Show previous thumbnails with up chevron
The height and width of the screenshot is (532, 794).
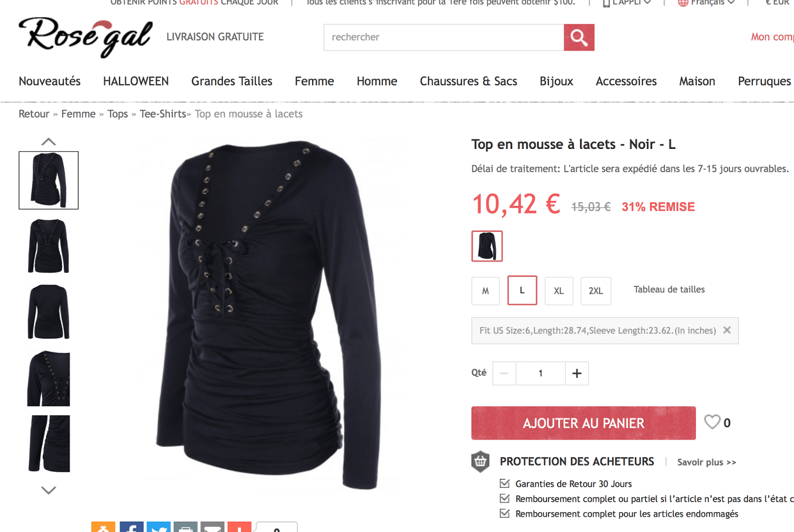click(x=49, y=141)
